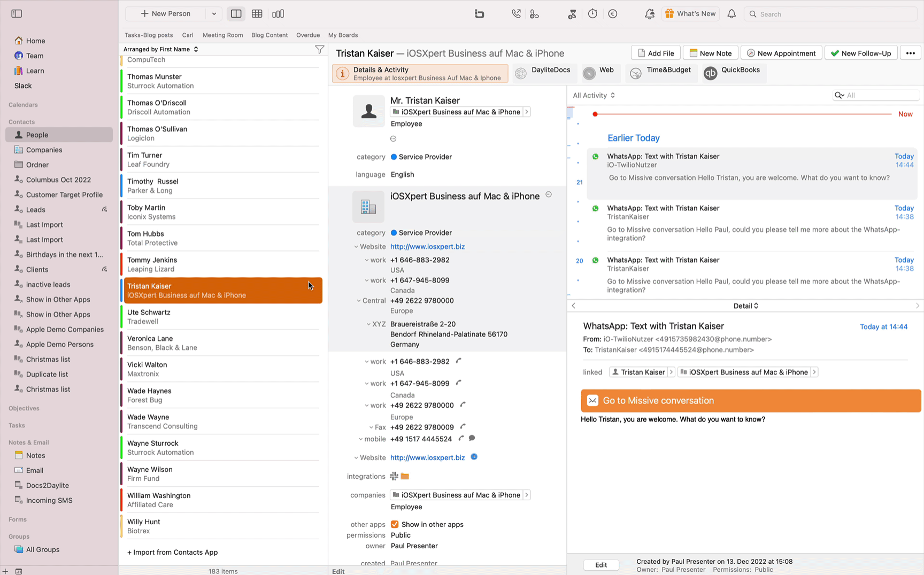Click the New Person button

(x=166, y=14)
